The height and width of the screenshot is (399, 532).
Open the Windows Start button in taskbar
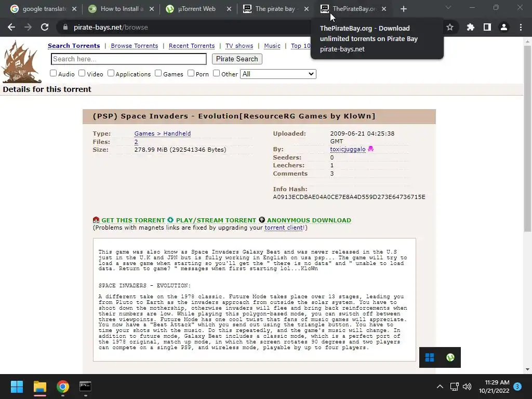click(17, 386)
